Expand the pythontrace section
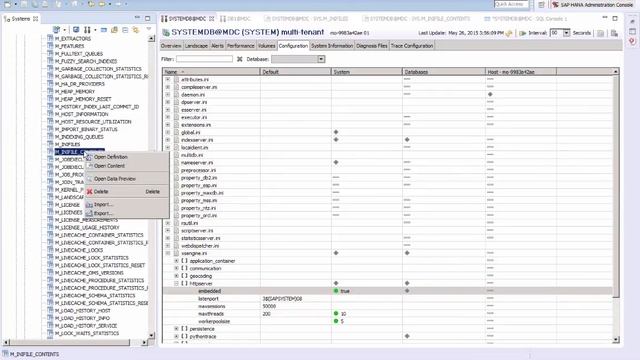The width and height of the screenshot is (640, 360). click(176, 336)
